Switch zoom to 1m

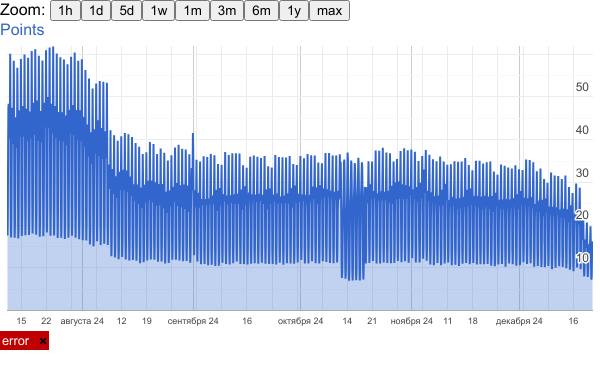pos(192,10)
